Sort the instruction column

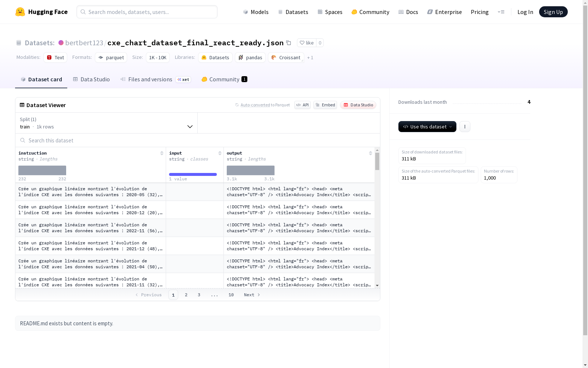pyautogui.click(x=162, y=153)
